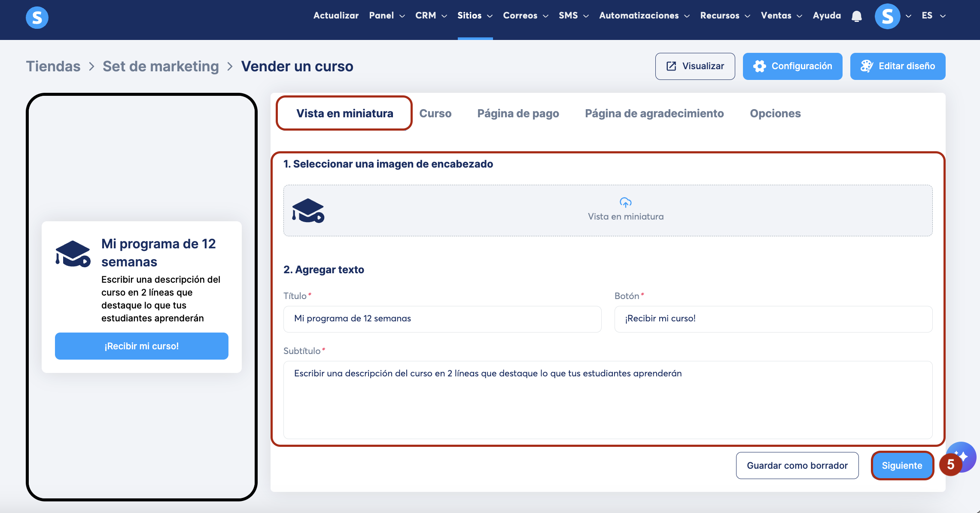Click the graduation cap thumbnail in the upload area
This screenshot has width=980, height=513.
[x=308, y=211]
